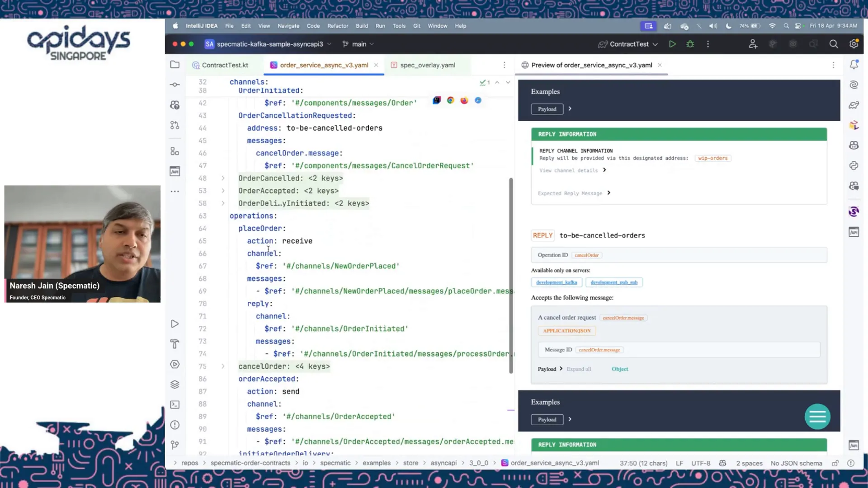Click the 2 spaces indent status entry
The width and height of the screenshot is (868, 488).
pos(749,463)
